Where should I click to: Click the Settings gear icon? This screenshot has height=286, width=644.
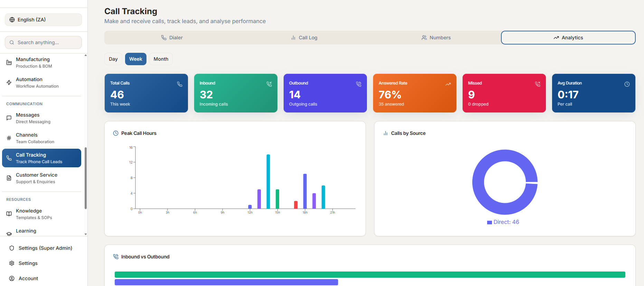point(12,263)
